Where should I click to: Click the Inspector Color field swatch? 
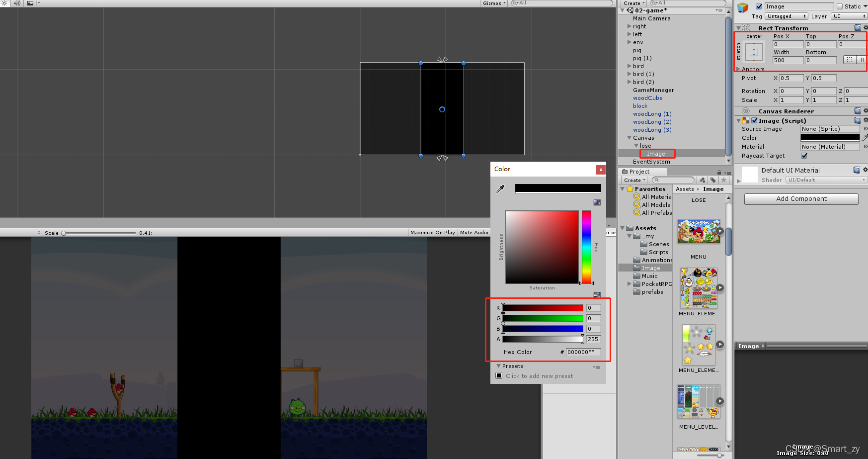tap(830, 138)
